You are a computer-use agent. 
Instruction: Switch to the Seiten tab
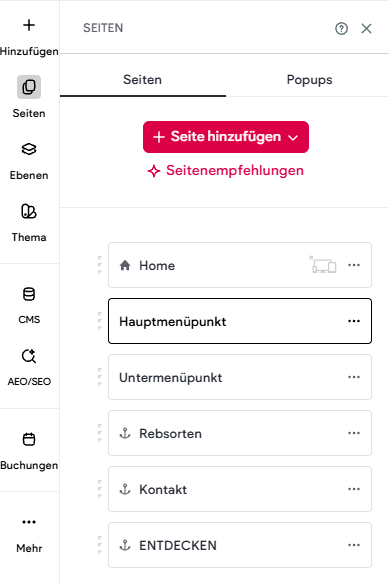tap(142, 80)
